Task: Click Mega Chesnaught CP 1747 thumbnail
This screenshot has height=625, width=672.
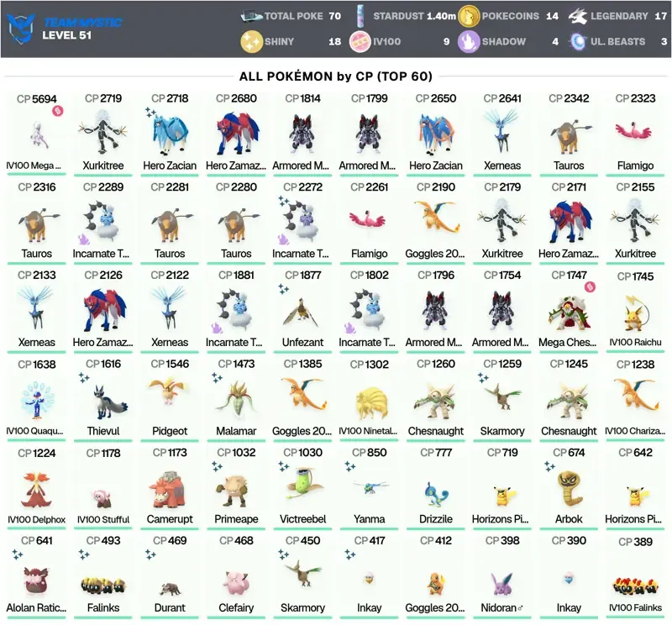Action: pyautogui.click(x=569, y=313)
